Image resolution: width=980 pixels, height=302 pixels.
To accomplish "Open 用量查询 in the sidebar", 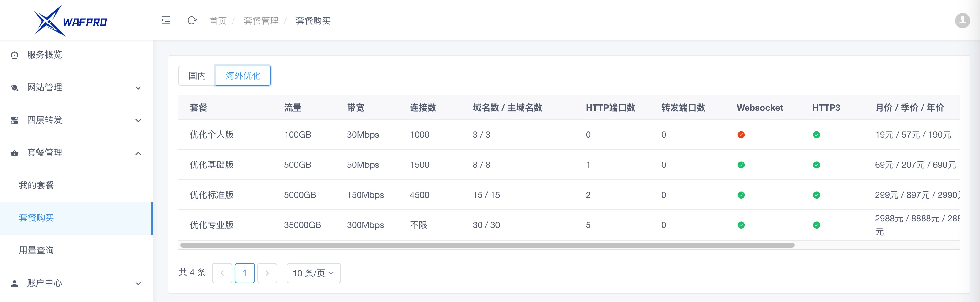I will (x=36, y=250).
